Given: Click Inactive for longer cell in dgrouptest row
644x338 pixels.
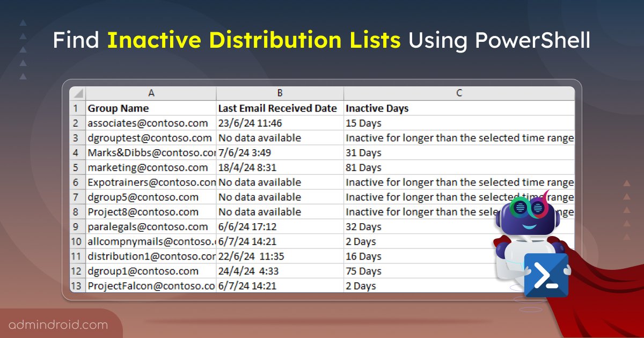Looking at the screenshot, I should point(459,138).
